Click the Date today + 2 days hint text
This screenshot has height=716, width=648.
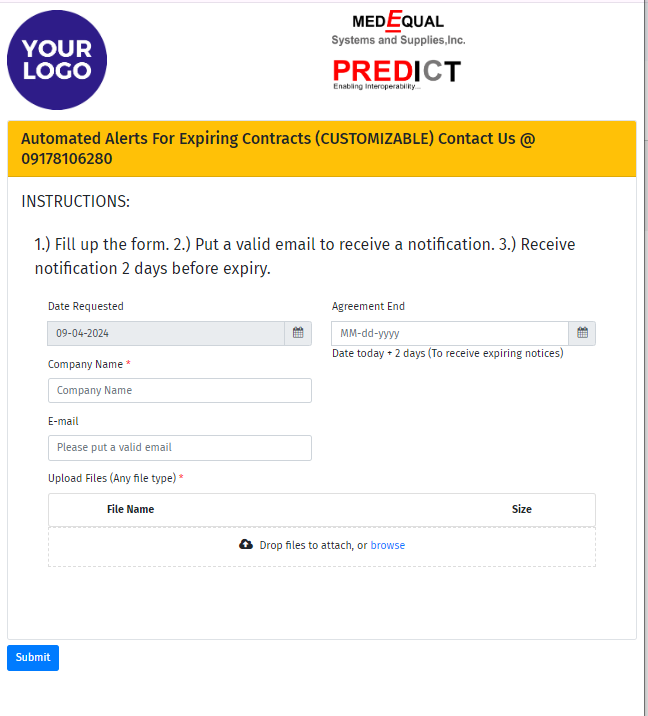point(448,353)
